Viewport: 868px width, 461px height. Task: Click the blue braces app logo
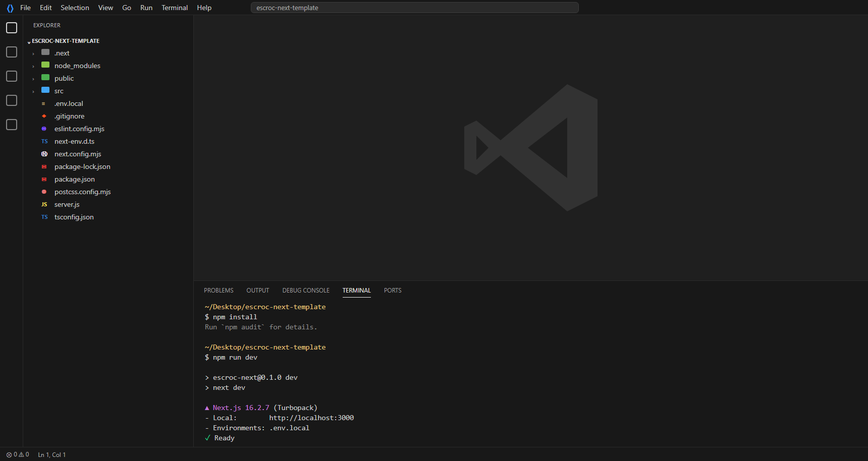pyautogui.click(x=10, y=8)
